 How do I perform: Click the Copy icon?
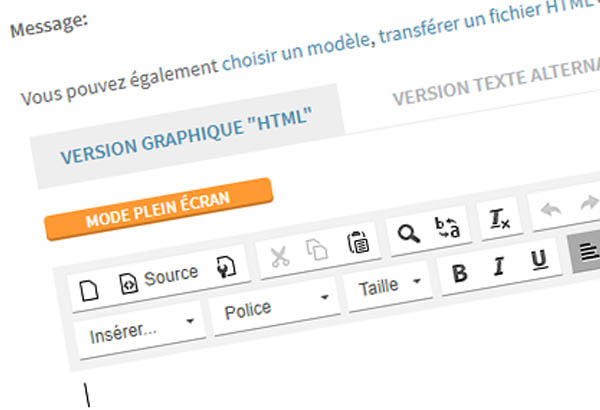(317, 249)
